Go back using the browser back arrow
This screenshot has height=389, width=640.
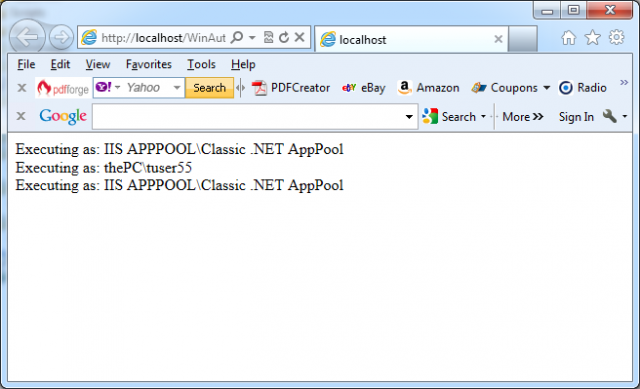point(27,37)
